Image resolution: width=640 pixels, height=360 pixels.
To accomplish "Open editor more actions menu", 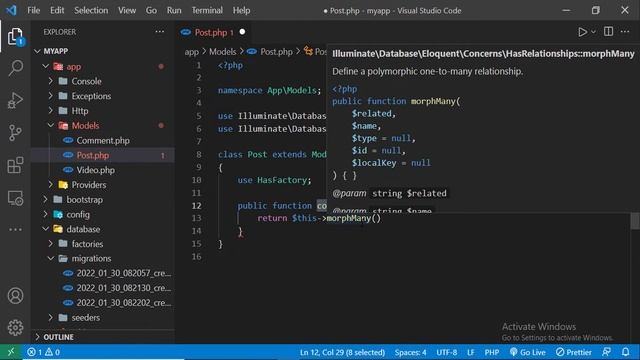I will coord(625,31).
